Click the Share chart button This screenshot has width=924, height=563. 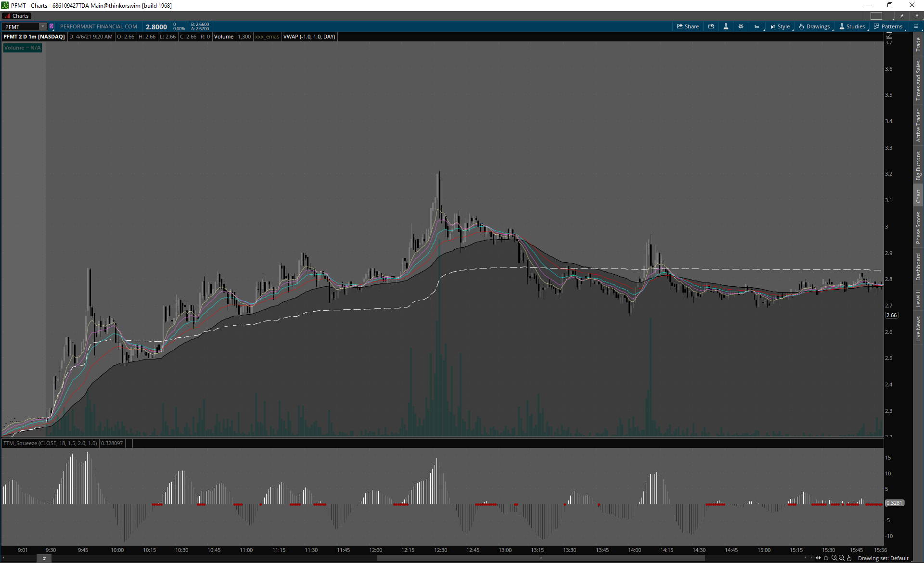pyautogui.click(x=688, y=26)
